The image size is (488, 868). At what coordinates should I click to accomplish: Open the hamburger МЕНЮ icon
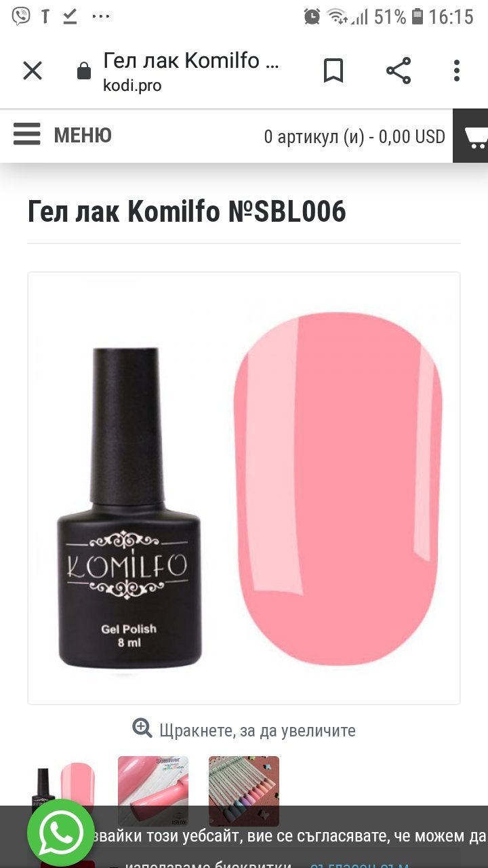27,134
